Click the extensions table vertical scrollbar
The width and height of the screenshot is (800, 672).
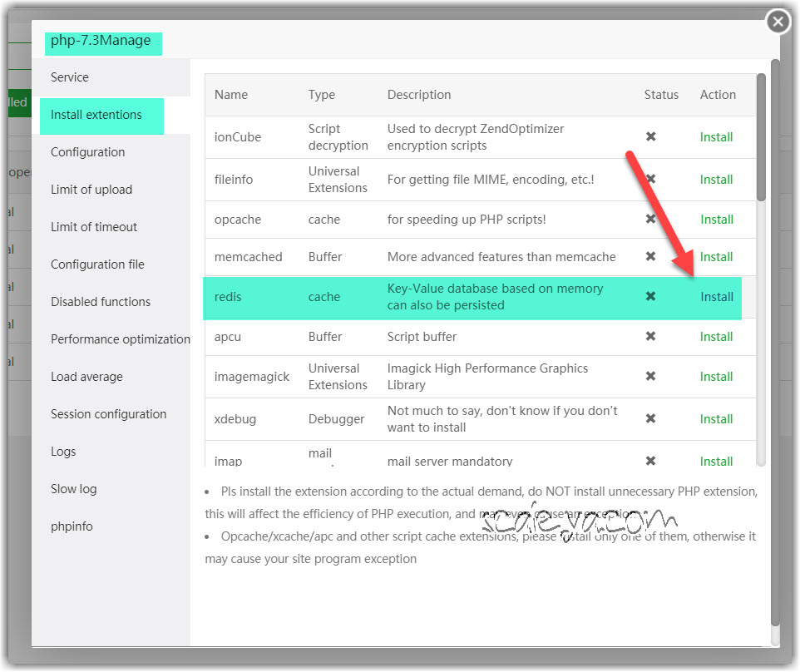pyautogui.click(x=761, y=137)
